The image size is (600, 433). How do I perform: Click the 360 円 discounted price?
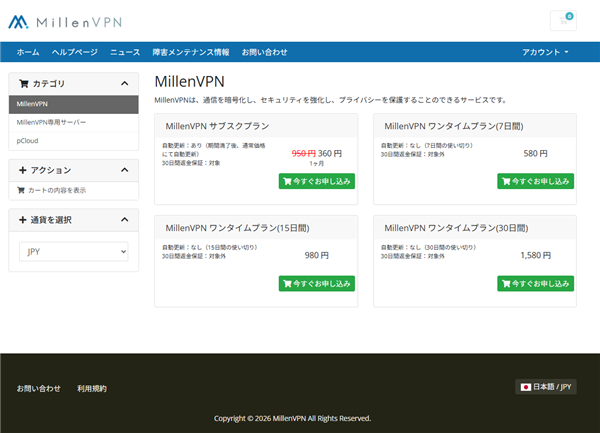pos(330,153)
